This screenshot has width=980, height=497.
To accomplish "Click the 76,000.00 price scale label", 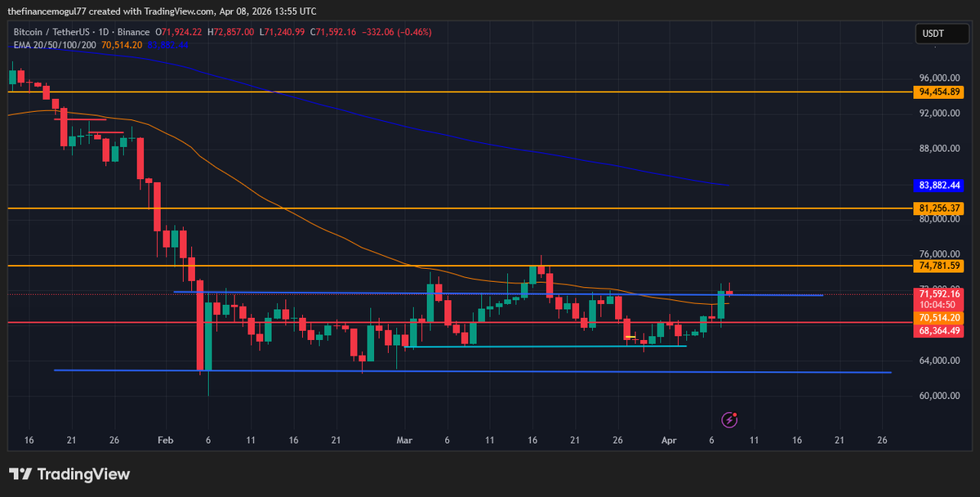I will (939, 254).
